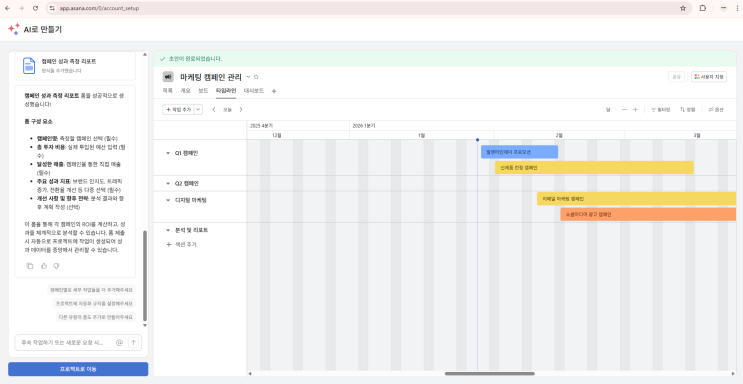Click the orange 소셜미디어 광고 캠페인 bar
Screen dimensions: 743x384
coord(648,214)
